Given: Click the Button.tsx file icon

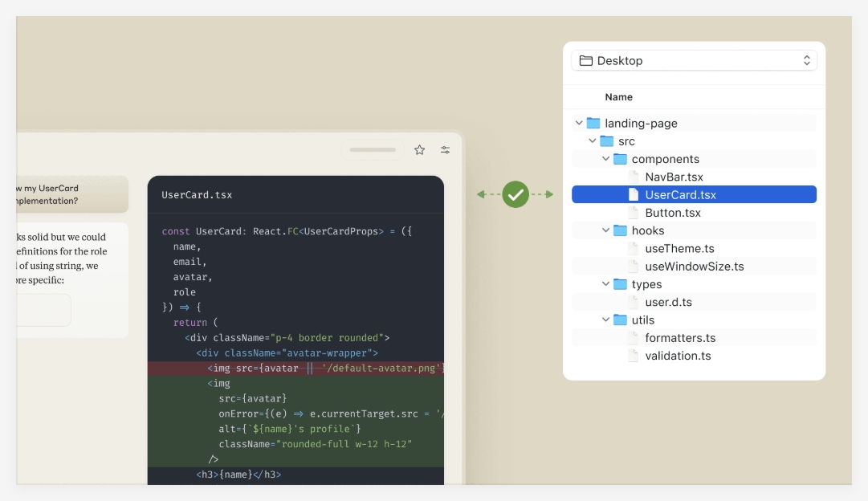Looking at the screenshot, I should point(633,212).
